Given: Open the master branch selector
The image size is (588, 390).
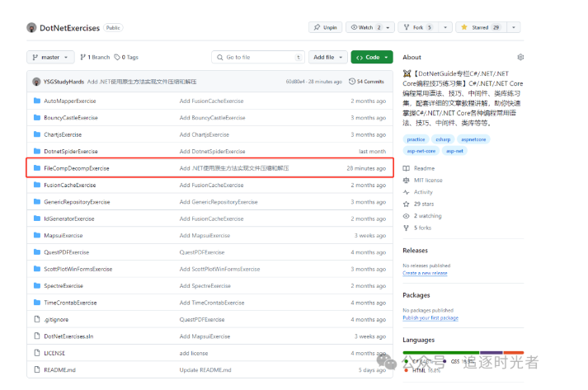Looking at the screenshot, I should 50,58.
